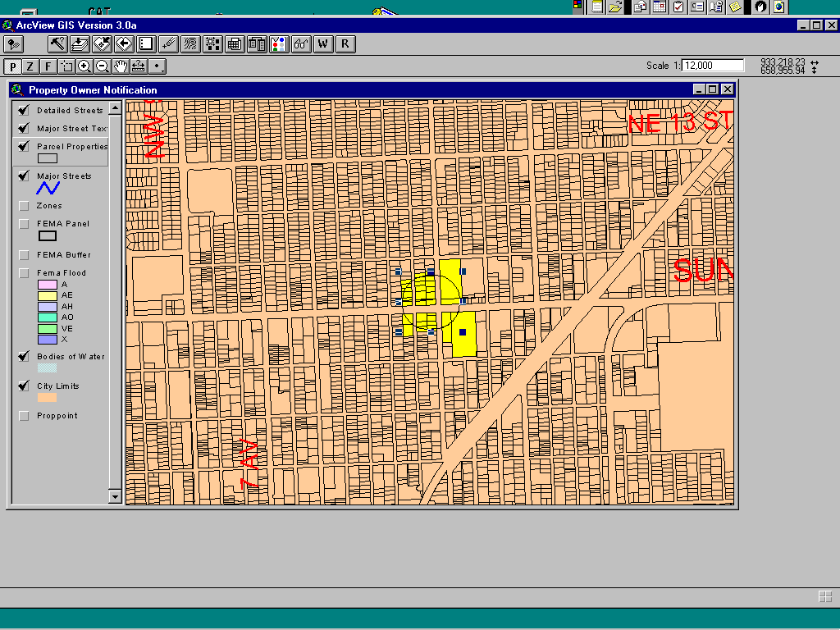
Task: Click the calculator table icon in toolbar
Action: (x=235, y=43)
